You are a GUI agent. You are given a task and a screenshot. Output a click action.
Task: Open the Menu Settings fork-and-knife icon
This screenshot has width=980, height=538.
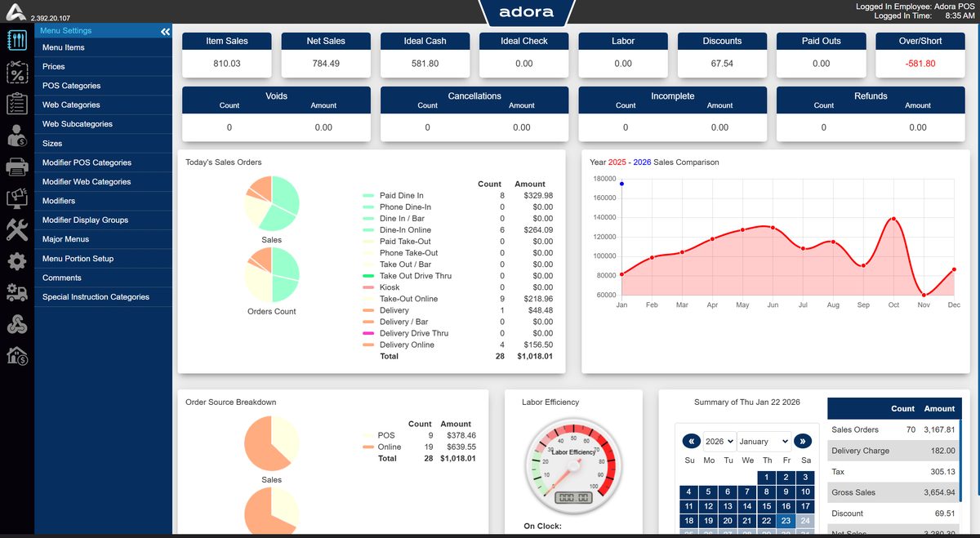[x=17, y=41]
